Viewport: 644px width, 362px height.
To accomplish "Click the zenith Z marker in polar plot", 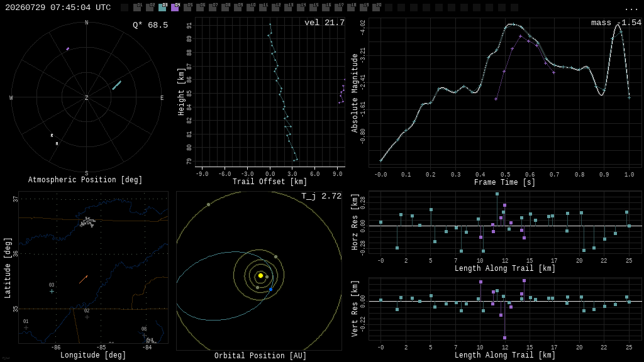I will tap(86, 97).
